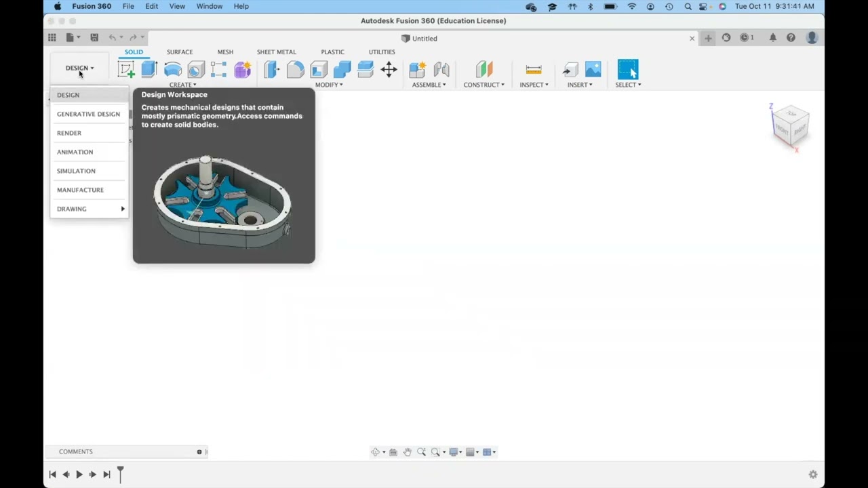Select the Offset Plane construct tool

[484, 69]
